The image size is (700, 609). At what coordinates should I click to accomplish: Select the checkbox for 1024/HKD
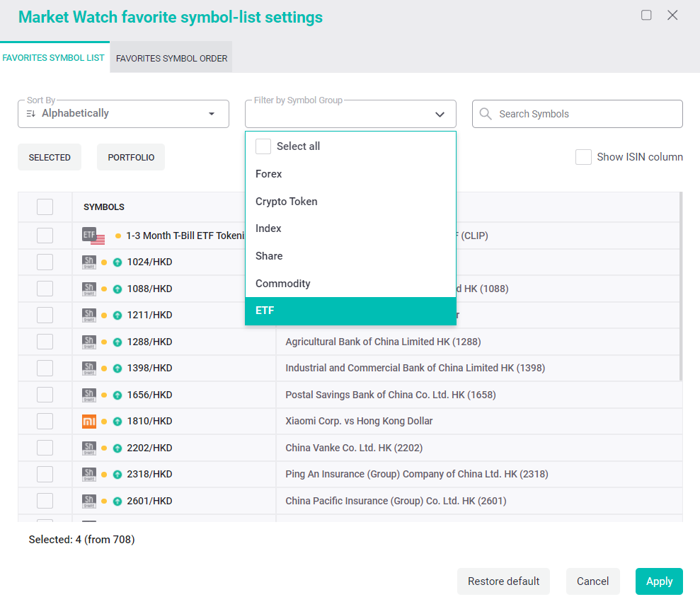(x=45, y=262)
